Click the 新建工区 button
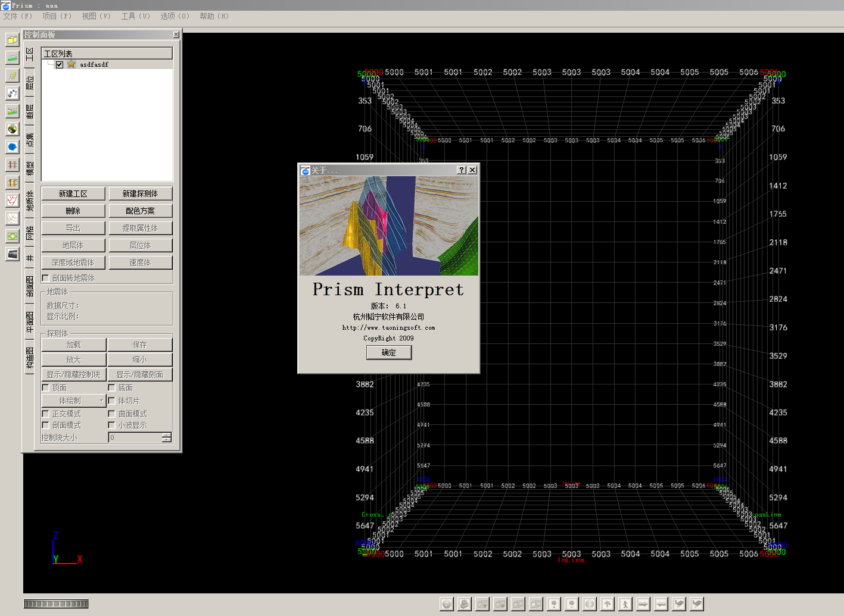Image resolution: width=844 pixels, height=616 pixels. click(73, 193)
